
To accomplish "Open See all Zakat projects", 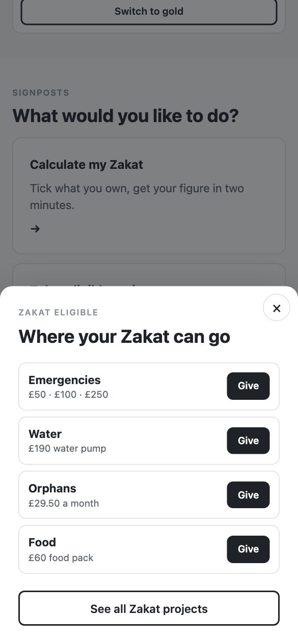I will (x=149, y=608).
